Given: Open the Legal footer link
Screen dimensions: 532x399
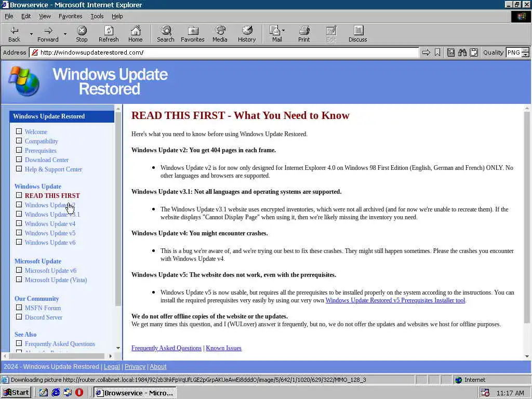Looking at the screenshot, I should point(112,367).
